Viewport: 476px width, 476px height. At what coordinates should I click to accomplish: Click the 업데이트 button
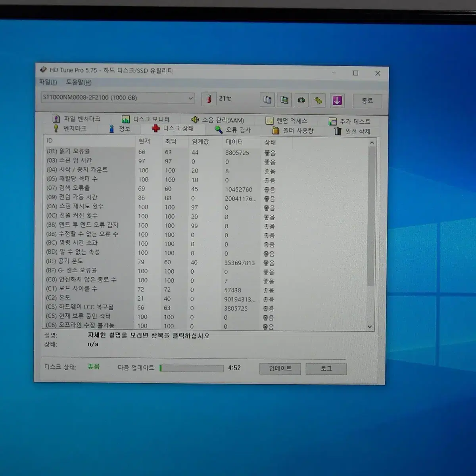click(x=280, y=369)
